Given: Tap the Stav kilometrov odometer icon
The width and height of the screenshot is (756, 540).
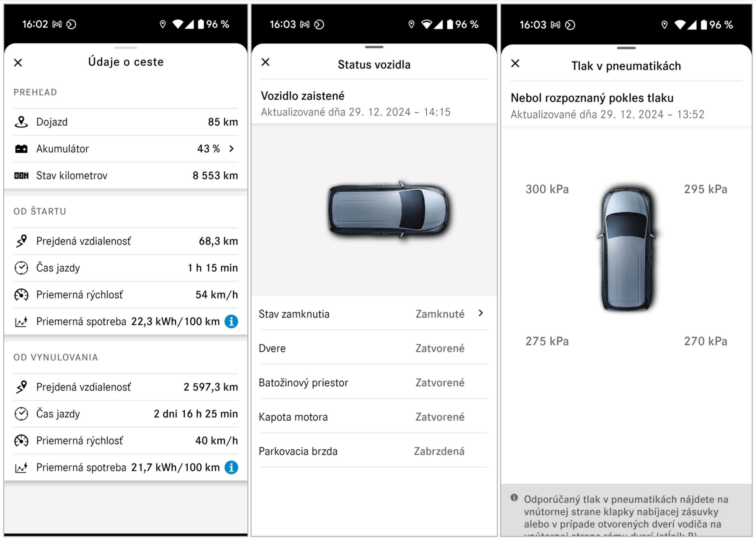Looking at the screenshot, I should point(21,175).
